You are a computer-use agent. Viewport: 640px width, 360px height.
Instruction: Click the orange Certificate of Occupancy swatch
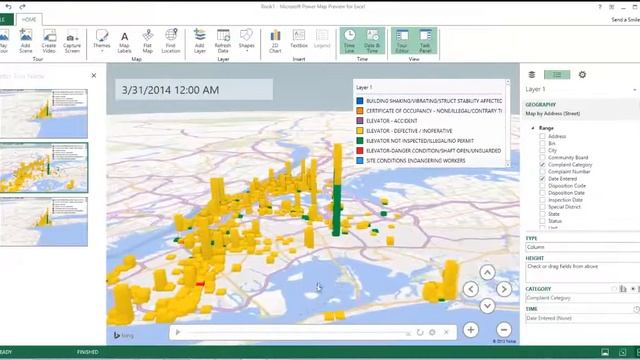(360, 111)
